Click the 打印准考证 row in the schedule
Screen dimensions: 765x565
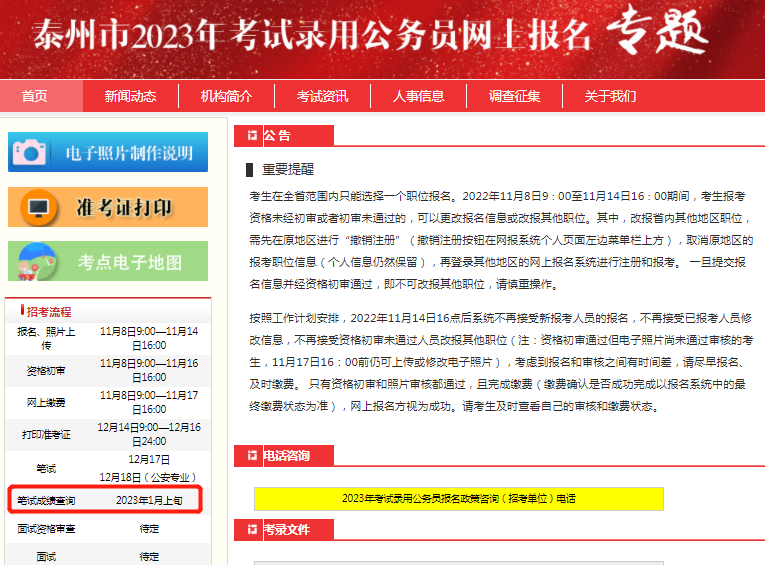pos(107,434)
